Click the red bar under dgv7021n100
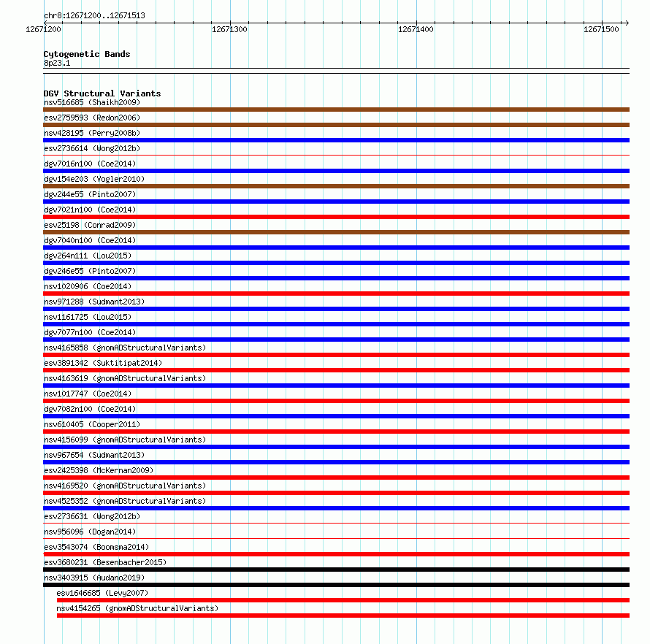This screenshot has width=650, height=644. point(336,217)
